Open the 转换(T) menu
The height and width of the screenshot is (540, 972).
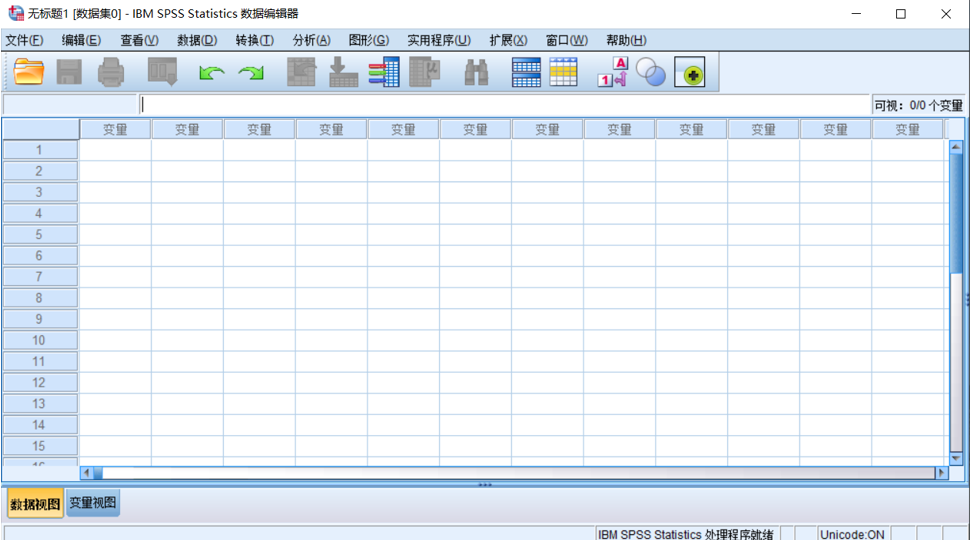click(x=255, y=40)
